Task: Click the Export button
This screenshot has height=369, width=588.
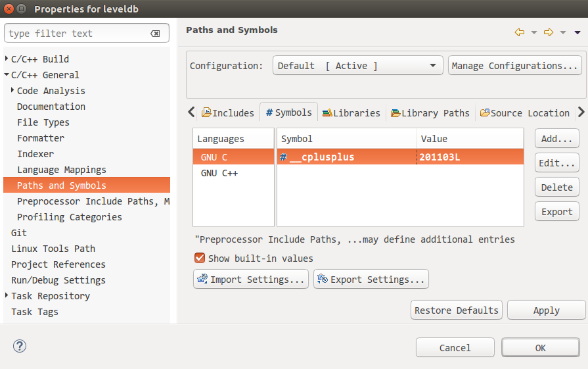Action: (557, 212)
